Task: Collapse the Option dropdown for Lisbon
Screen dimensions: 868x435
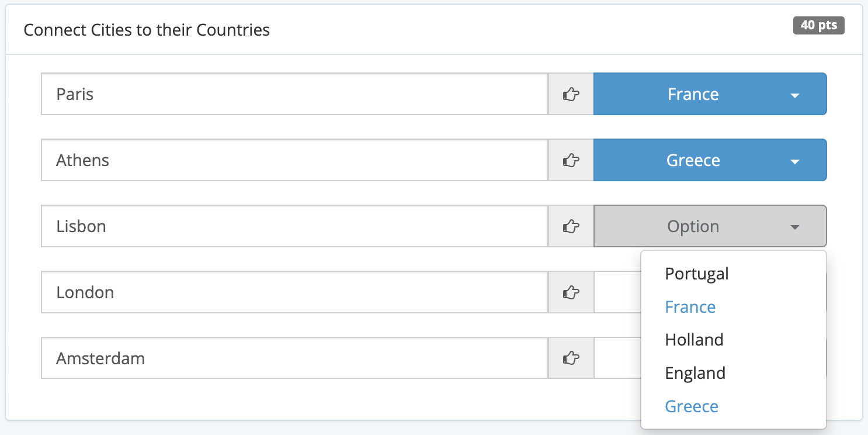Action: [710, 226]
